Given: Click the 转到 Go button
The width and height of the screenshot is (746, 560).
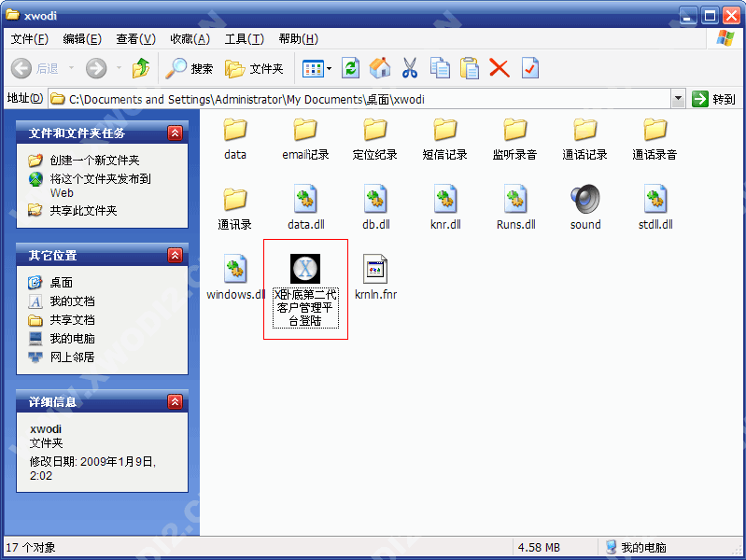Looking at the screenshot, I should point(714,99).
